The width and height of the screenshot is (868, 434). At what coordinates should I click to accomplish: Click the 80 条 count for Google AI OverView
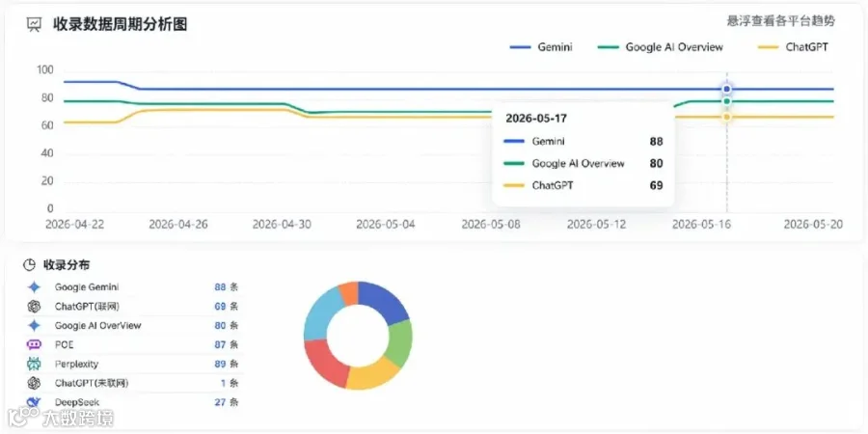point(227,326)
